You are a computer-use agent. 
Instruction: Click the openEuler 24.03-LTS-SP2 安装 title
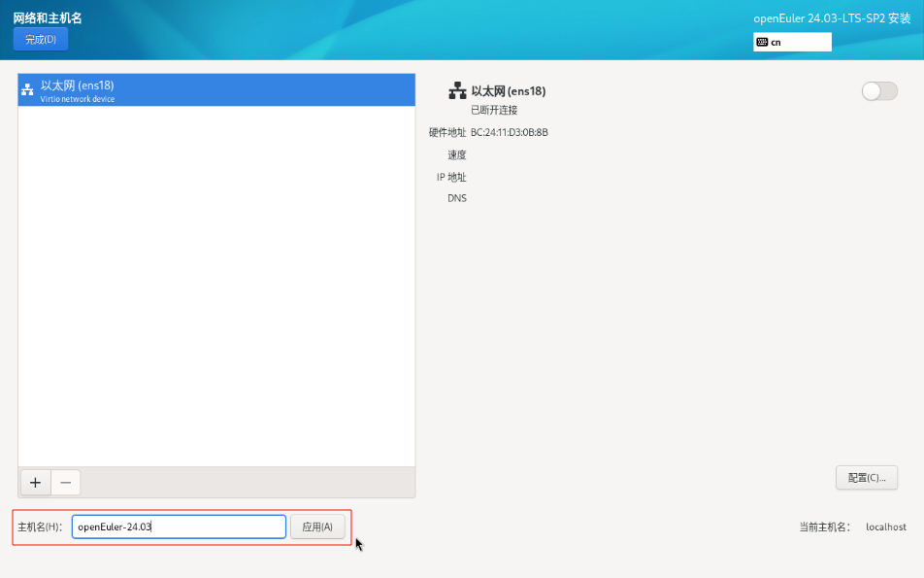[832, 18]
